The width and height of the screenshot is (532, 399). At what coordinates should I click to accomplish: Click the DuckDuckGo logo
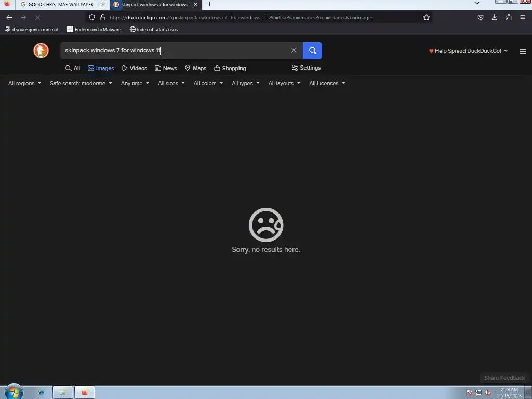click(x=41, y=50)
